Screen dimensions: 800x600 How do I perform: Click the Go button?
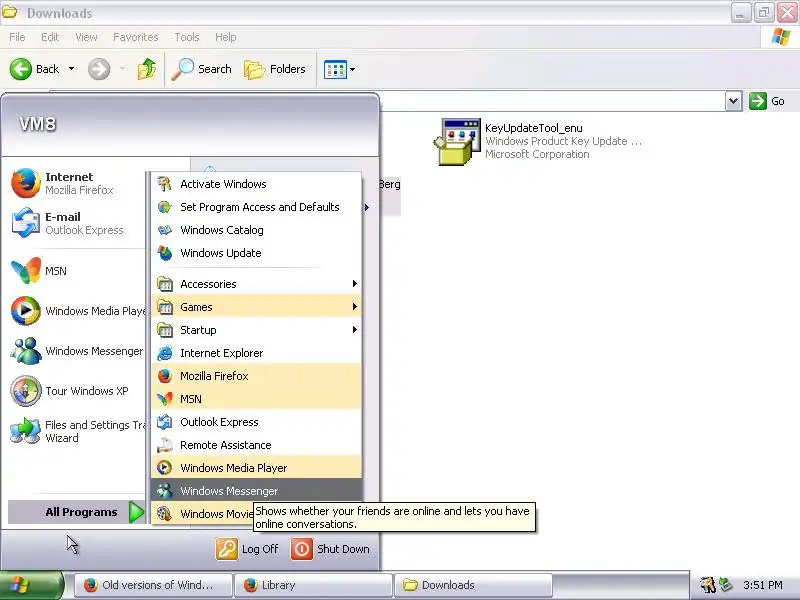[767, 101]
